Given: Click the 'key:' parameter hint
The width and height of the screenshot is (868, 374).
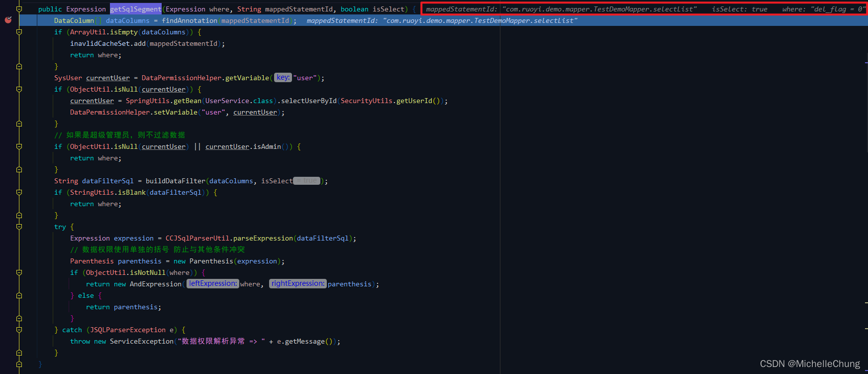Looking at the screenshot, I should pyautogui.click(x=283, y=78).
